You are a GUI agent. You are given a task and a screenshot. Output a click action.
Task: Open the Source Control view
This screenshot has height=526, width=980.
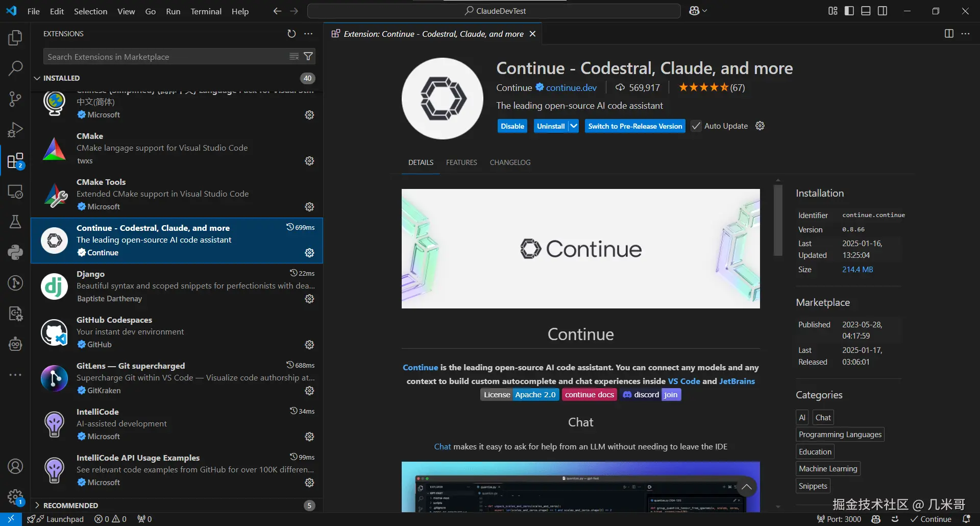pyautogui.click(x=15, y=99)
